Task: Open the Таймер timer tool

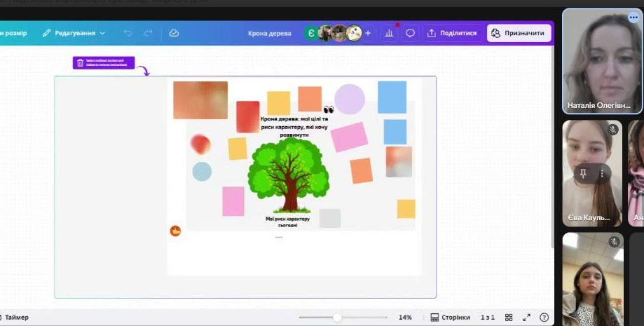Action: coord(14,318)
